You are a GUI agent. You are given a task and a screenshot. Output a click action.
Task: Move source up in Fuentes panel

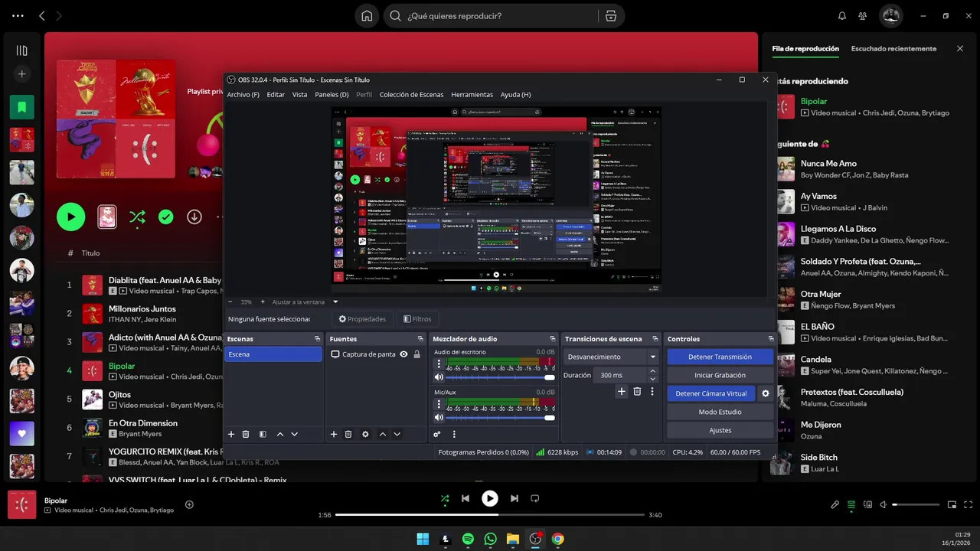click(383, 434)
